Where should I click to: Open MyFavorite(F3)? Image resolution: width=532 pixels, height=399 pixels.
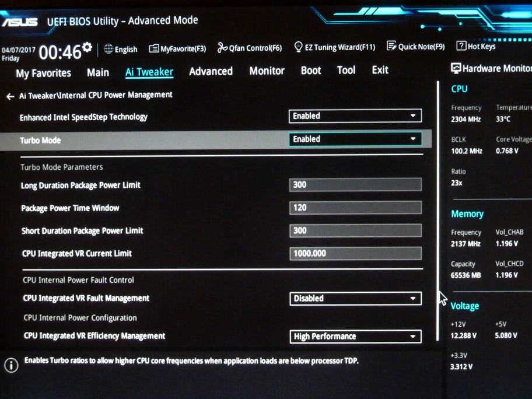point(177,48)
